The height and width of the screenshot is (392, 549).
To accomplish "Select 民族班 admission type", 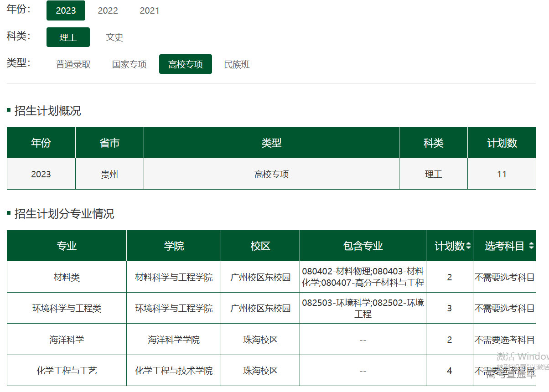I will 237,64.
